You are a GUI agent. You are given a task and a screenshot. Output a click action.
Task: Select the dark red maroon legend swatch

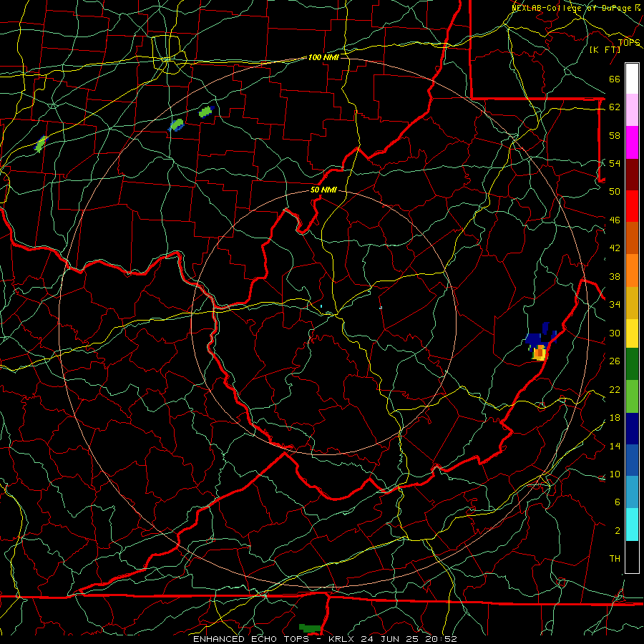point(632,175)
